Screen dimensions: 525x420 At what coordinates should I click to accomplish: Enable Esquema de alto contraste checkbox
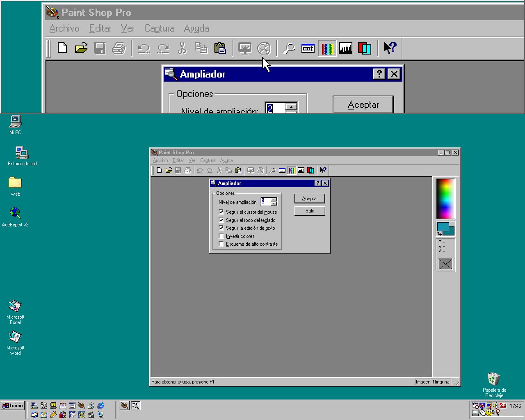pyautogui.click(x=221, y=244)
